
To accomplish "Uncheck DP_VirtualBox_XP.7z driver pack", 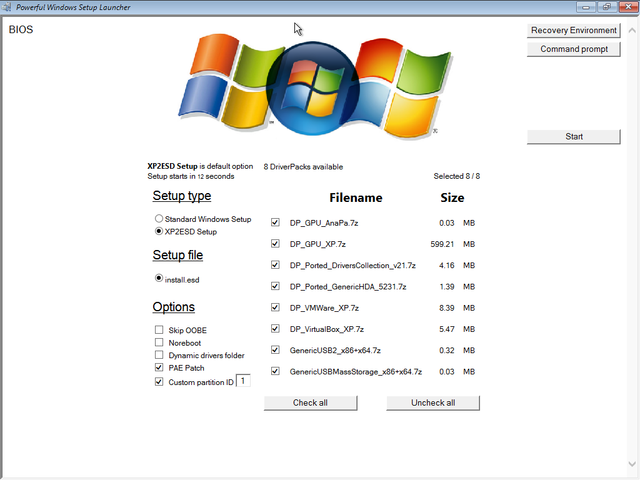I will point(275,329).
